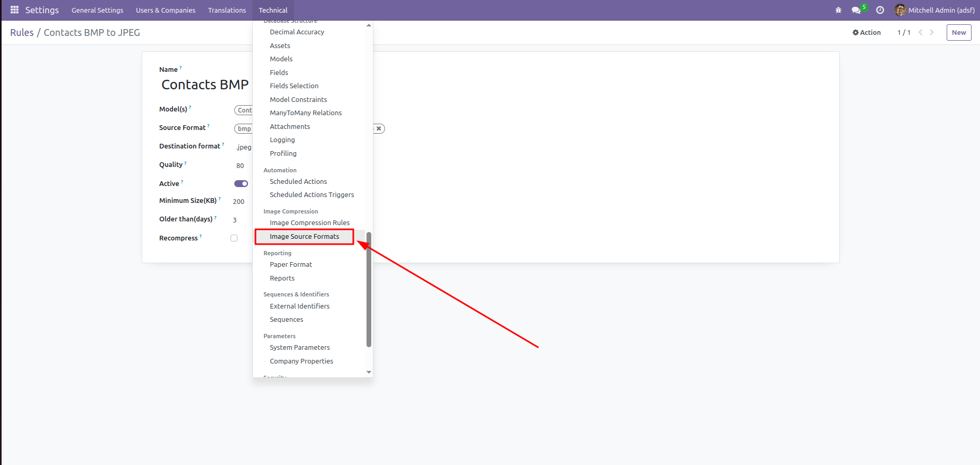
Task: Open the activities clock icon
Action: click(x=880, y=10)
